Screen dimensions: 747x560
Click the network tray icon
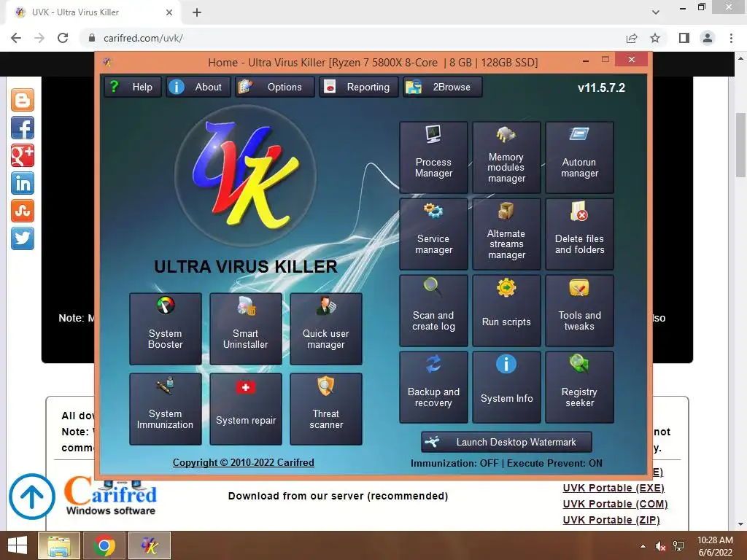[678, 546]
